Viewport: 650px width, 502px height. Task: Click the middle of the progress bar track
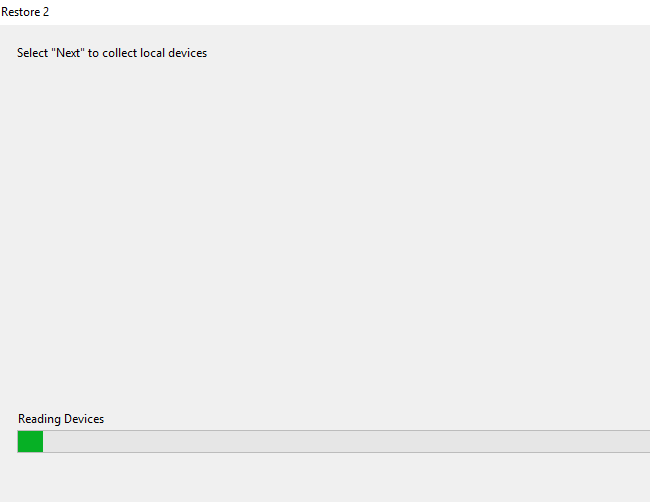coord(334,441)
